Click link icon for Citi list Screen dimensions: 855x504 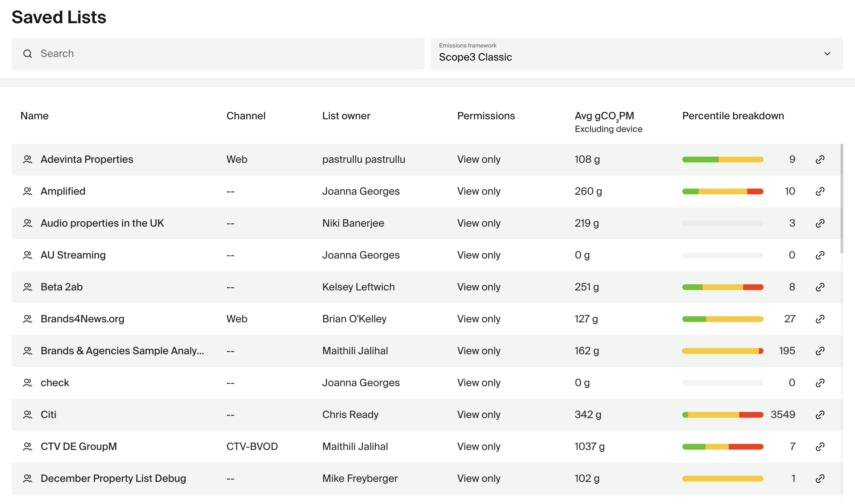[820, 415]
